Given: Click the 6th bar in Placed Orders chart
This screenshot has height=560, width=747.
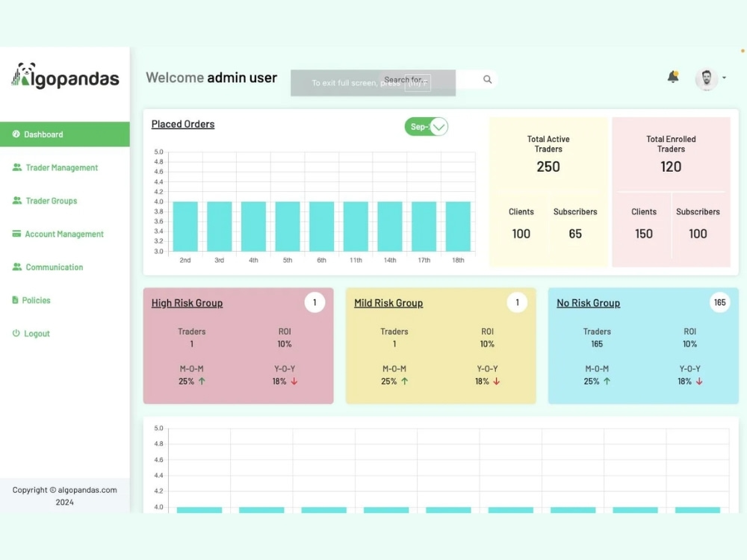Looking at the screenshot, I should [321, 226].
